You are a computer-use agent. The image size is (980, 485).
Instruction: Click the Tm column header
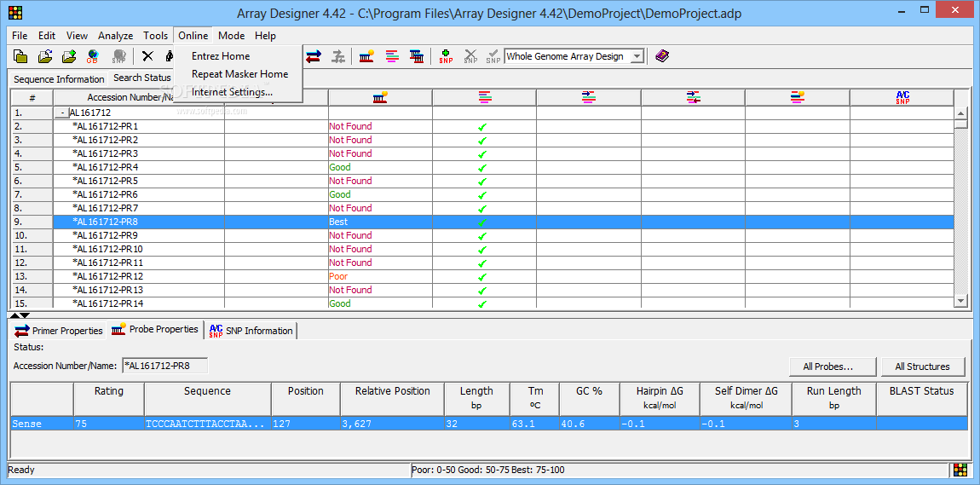coord(534,398)
